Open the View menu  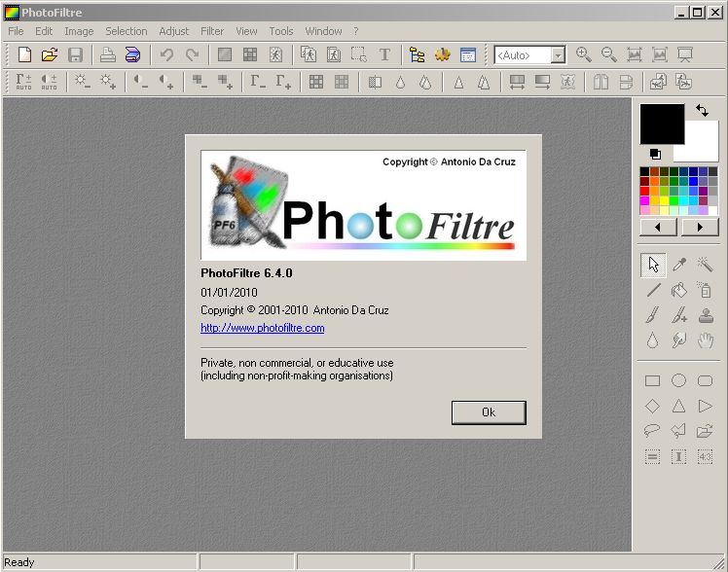[246, 31]
